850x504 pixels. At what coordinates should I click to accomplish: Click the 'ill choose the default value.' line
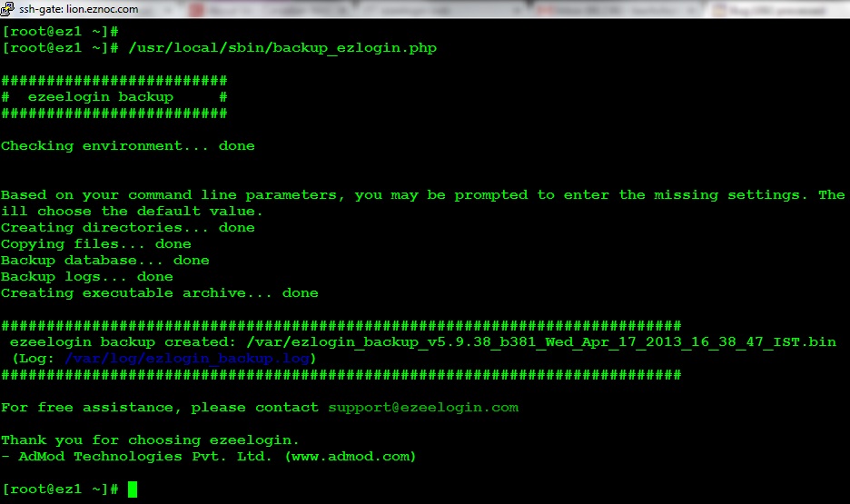pos(132,212)
